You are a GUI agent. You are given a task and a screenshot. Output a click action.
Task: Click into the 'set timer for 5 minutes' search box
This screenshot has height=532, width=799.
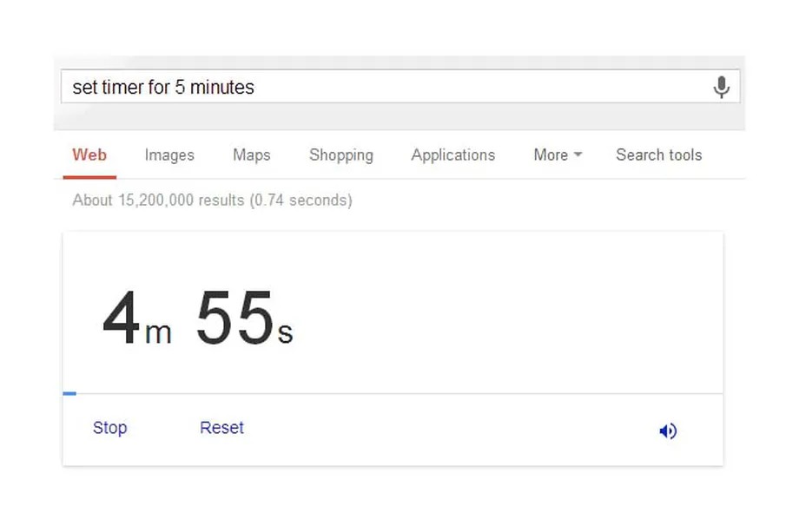(x=400, y=87)
